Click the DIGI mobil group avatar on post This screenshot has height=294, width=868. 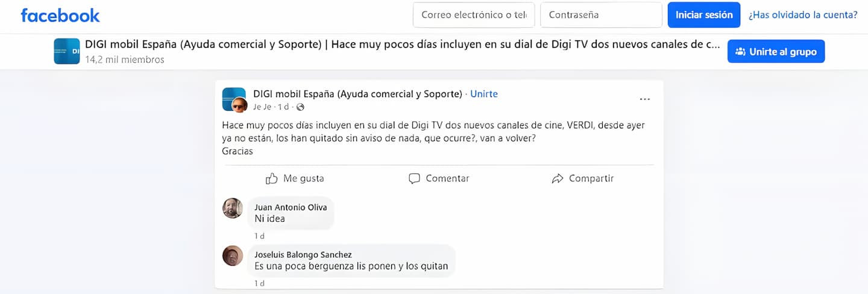pyautogui.click(x=233, y=98)
